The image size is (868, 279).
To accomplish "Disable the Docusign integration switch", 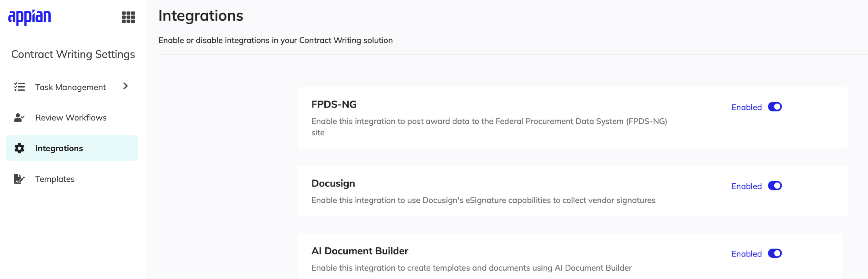I will (775, 186).
